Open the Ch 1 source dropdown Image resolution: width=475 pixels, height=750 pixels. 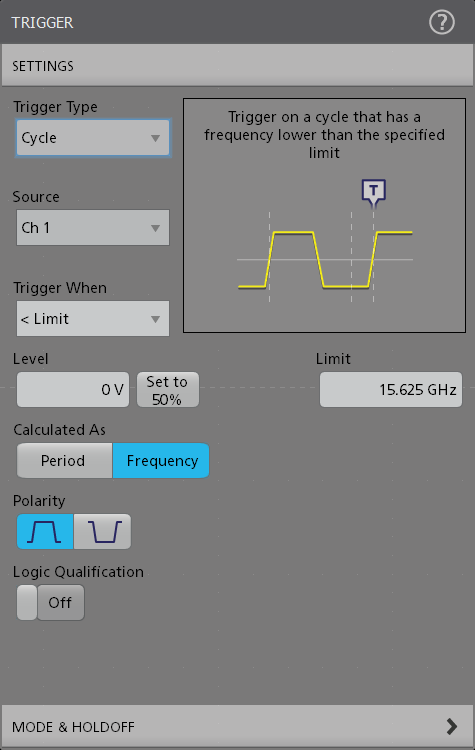click(x=93, y=228)
